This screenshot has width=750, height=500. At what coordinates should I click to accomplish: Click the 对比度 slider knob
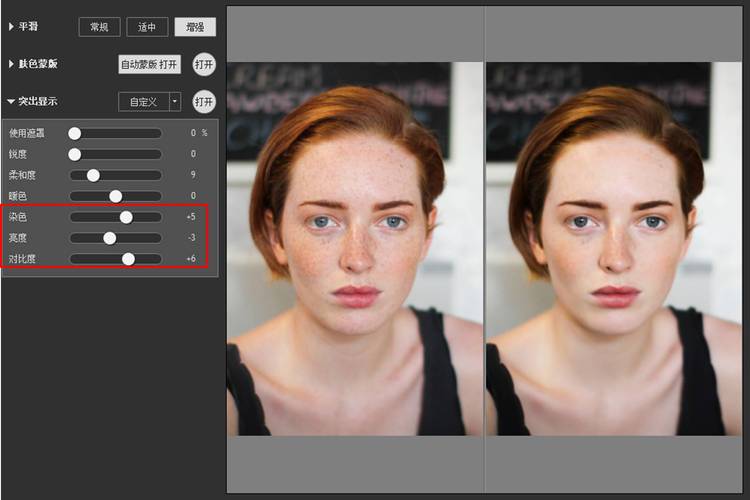coord(128,259)
